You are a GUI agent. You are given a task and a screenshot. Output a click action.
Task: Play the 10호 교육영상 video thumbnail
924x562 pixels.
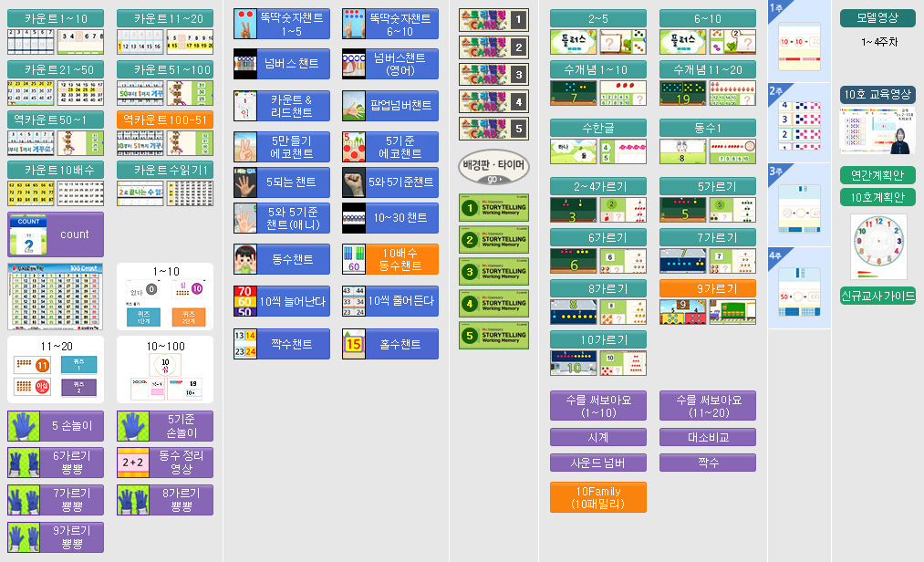[877, 130]
